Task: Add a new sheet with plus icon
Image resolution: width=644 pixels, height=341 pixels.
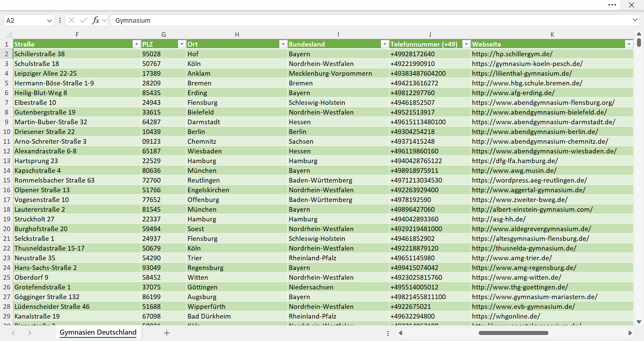Action: [167, 333]
